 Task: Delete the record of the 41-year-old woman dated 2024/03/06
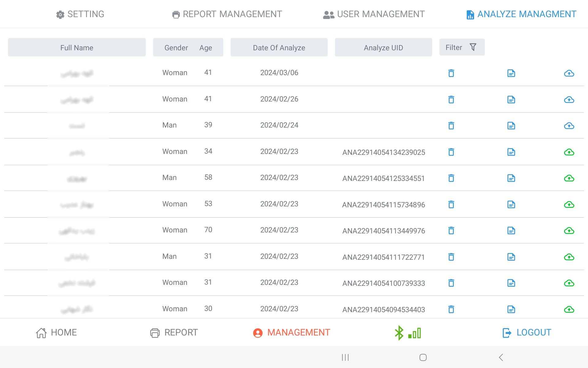coord(451,73)
